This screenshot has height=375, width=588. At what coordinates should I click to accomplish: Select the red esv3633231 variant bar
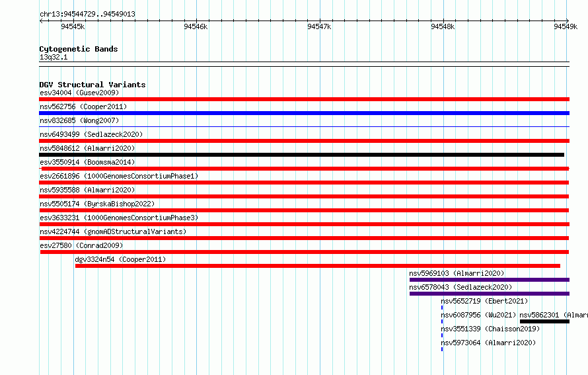[x=304, y=224]
